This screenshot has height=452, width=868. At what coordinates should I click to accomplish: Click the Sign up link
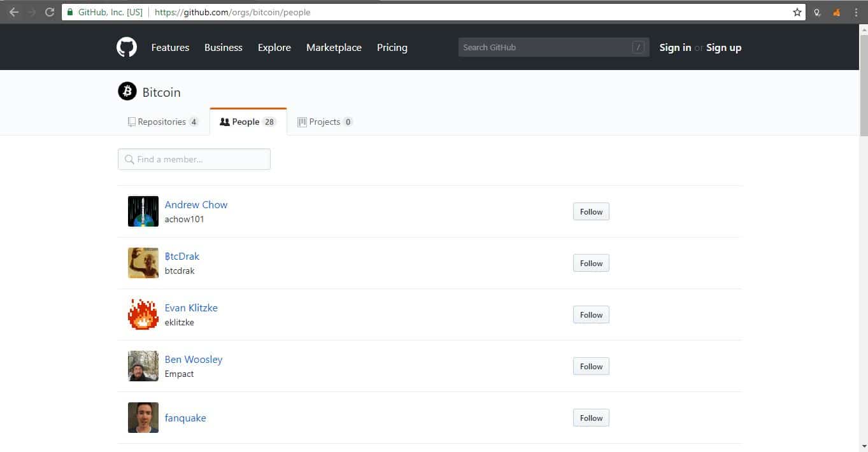(x=723, y=48)
